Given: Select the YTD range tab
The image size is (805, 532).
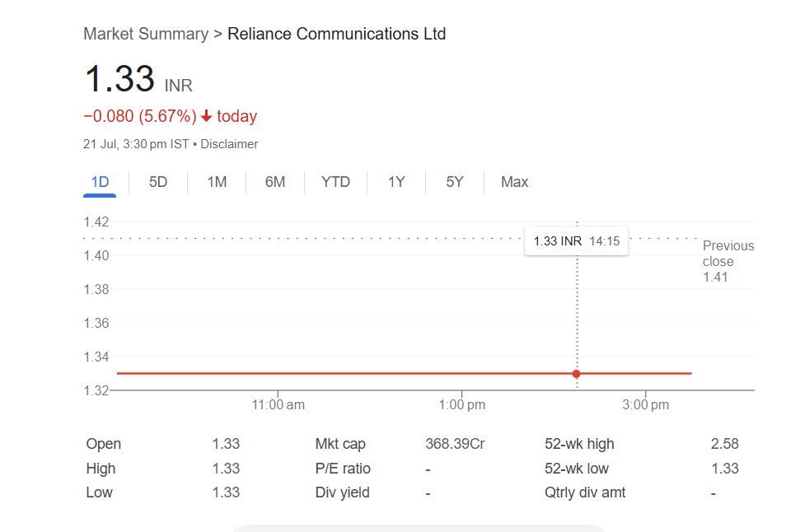Looking at the screenshot, I should click(335, 182).
